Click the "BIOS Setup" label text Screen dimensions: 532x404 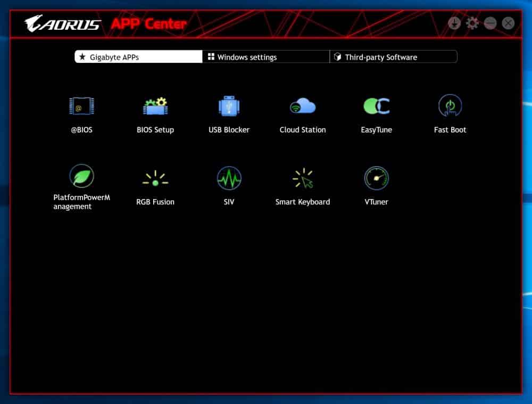tap(155, 130)
